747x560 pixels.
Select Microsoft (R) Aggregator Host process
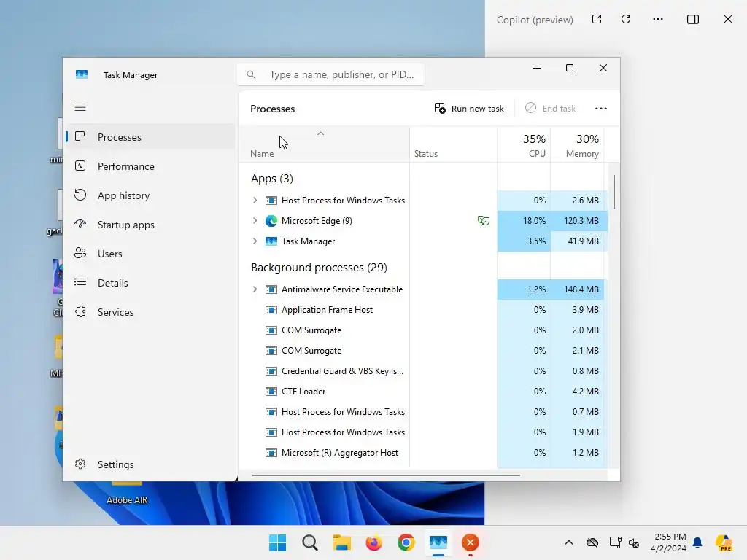[423, 453]
